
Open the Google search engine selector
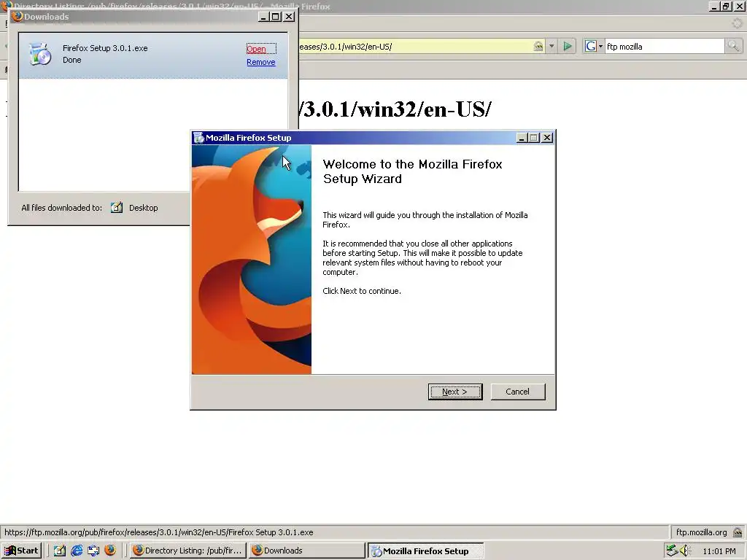click(594, 46)
